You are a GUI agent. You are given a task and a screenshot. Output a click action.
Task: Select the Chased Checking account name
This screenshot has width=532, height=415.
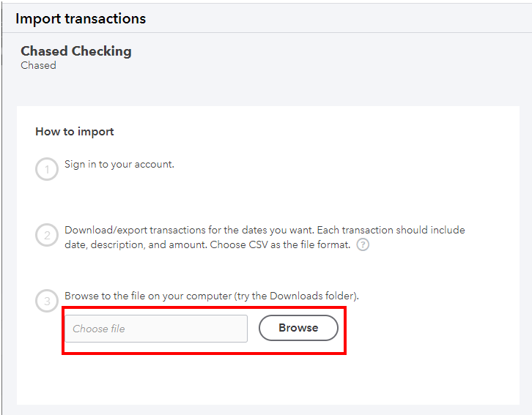76,51
